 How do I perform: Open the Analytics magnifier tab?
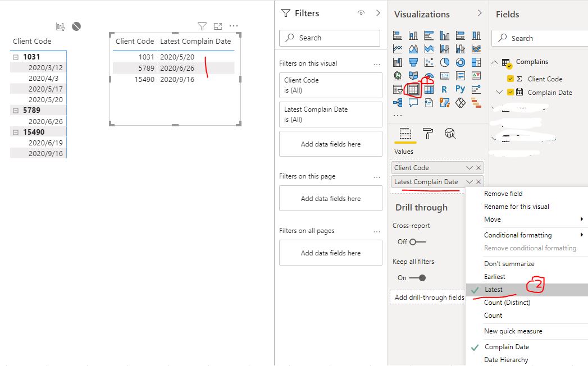[x=450, y=134]
